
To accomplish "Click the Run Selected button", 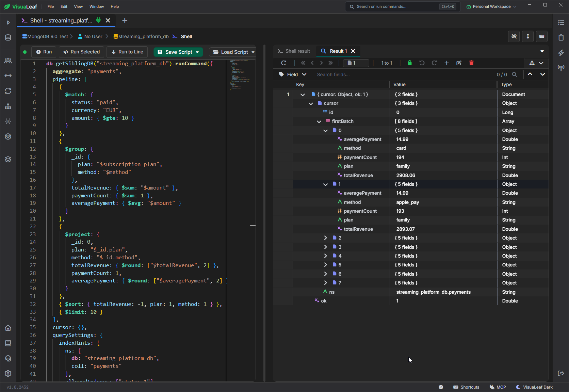I will [82, 52].
